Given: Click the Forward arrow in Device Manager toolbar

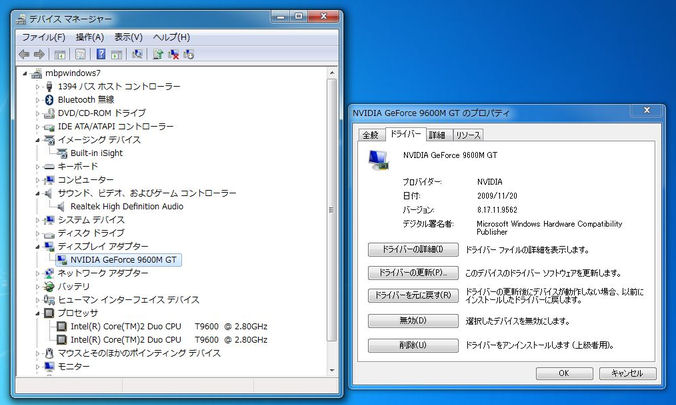Looking at the screenshot, I should coord(39,54).
